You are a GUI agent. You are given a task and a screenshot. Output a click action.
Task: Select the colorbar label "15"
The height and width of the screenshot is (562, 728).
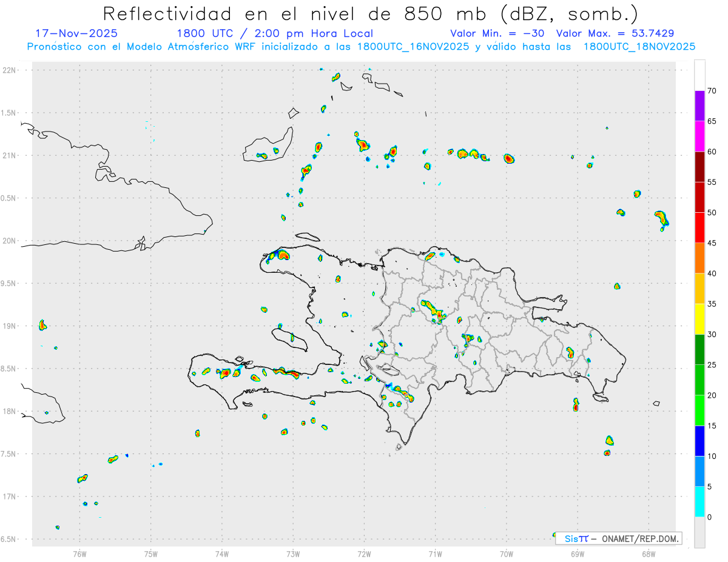[712, 426]
